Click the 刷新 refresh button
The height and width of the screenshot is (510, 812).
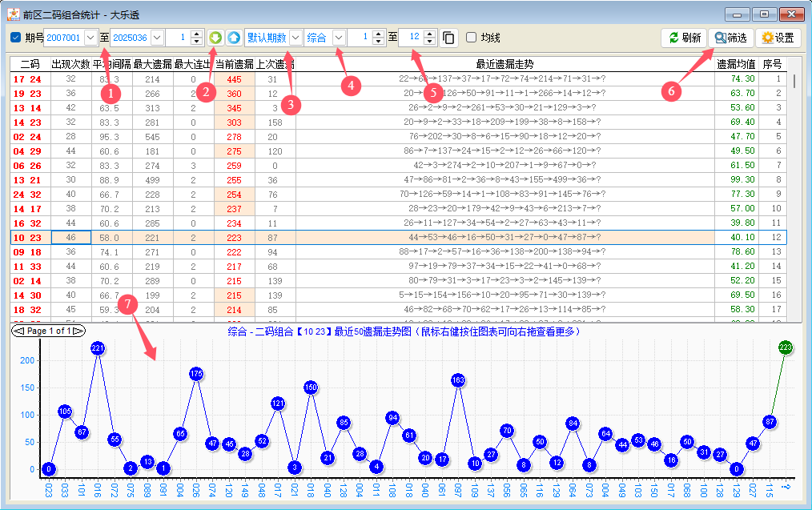pyautogui.click(x=684, y=38)
